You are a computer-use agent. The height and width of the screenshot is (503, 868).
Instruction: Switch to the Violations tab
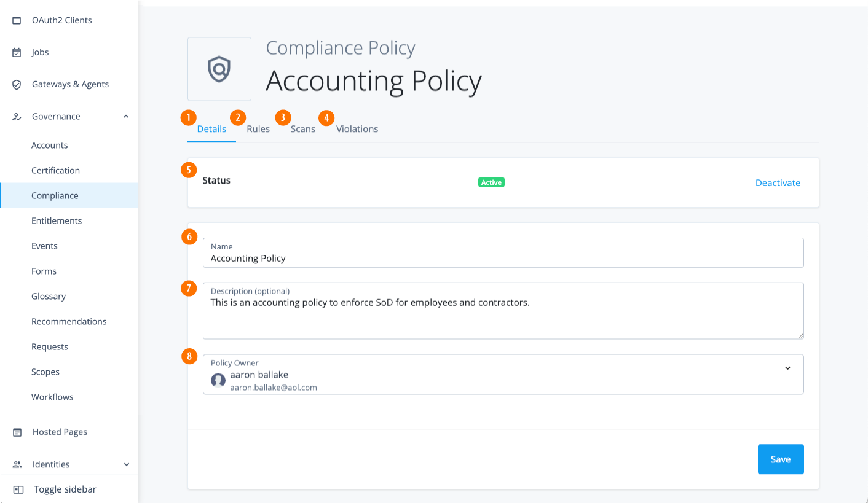[x=357, y=129]
